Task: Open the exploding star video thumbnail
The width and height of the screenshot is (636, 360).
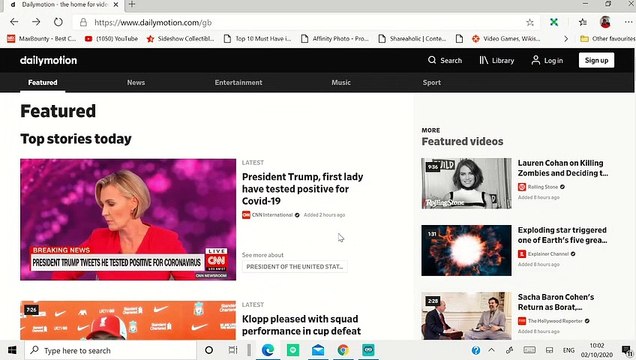Action: click(466, 250)
